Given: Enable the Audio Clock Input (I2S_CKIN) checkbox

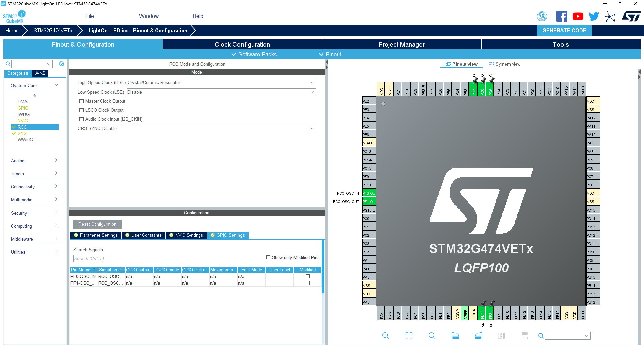Looking at the screenshot, I should 81,119.
